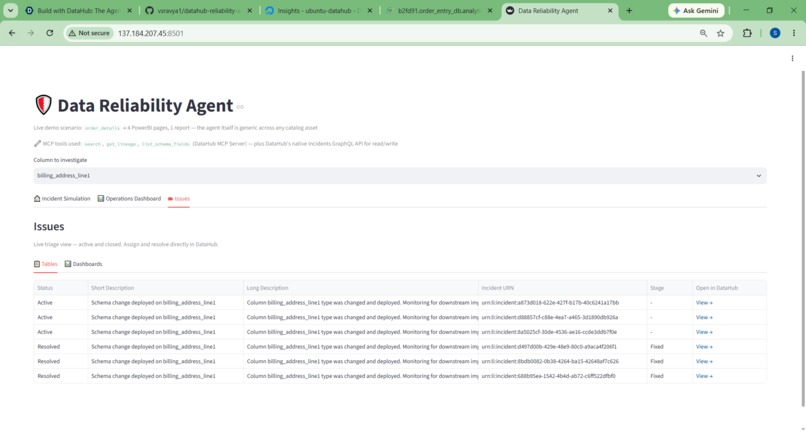Image resolution: width=806 pixels, height=432 pixels.
Task: Close the Data Reliability Agent browser tab
Action: (610, 10)
